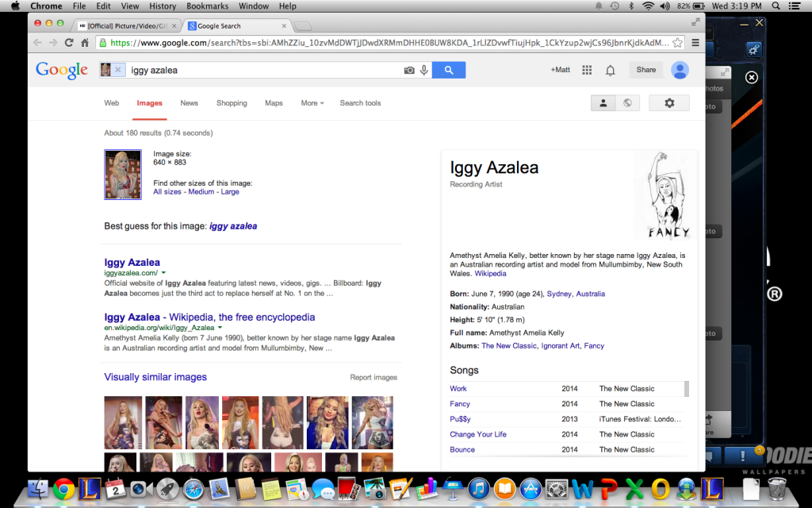Switch to the News results tab

189,103
